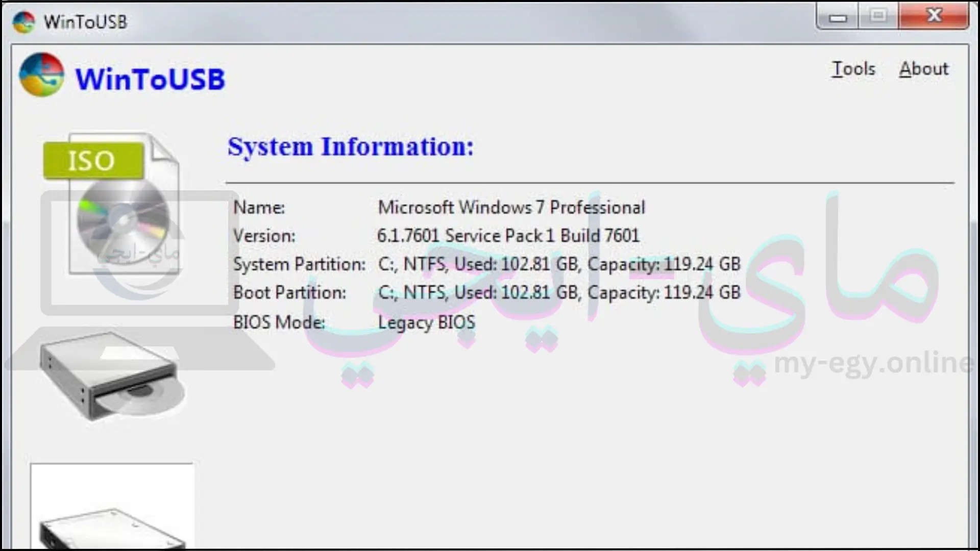980x551 pixels.
Task: Click 'Microsoft Windows 7 Professional' name value
Action: pos(511,208)
